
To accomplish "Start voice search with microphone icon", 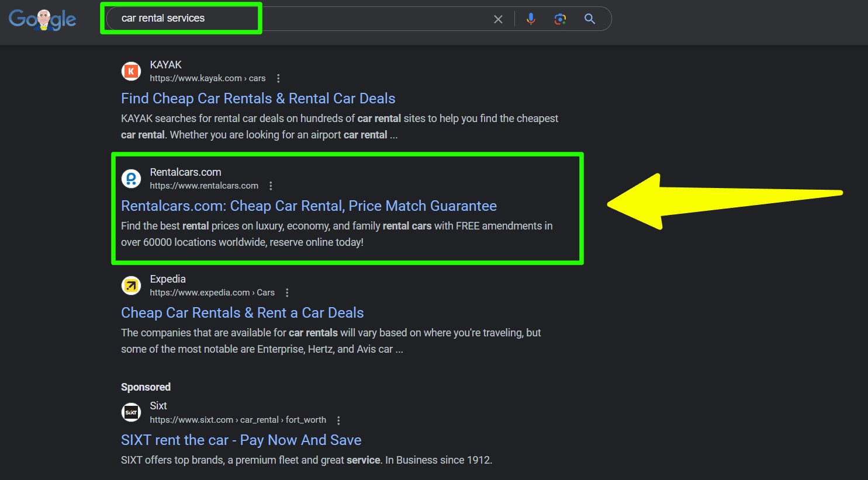I will pyautogui.click(x=531, y=19).
